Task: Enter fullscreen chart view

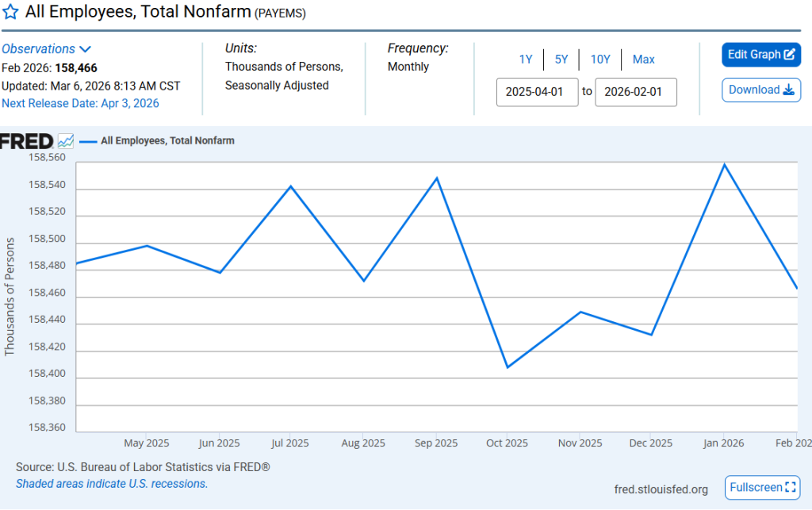Action: 762,487
